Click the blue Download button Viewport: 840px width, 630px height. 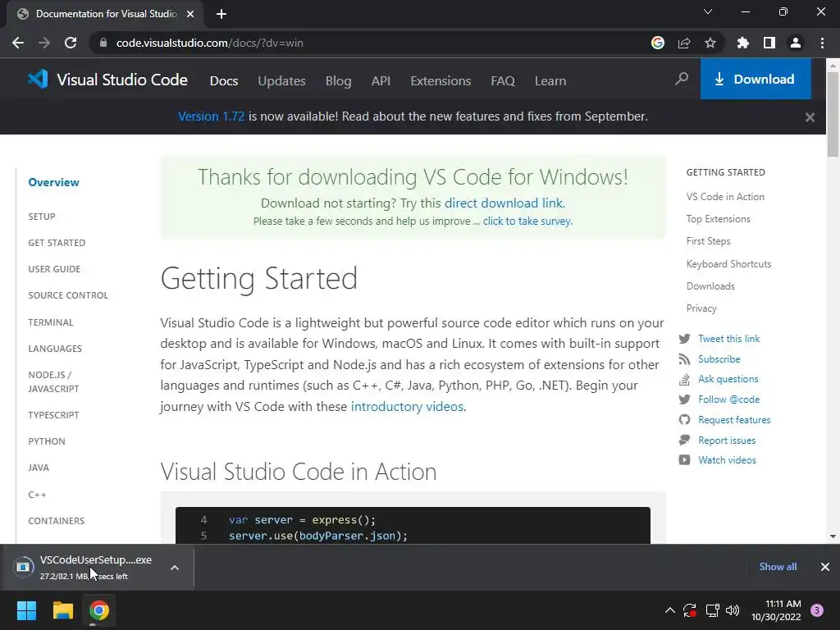point(756,79)
